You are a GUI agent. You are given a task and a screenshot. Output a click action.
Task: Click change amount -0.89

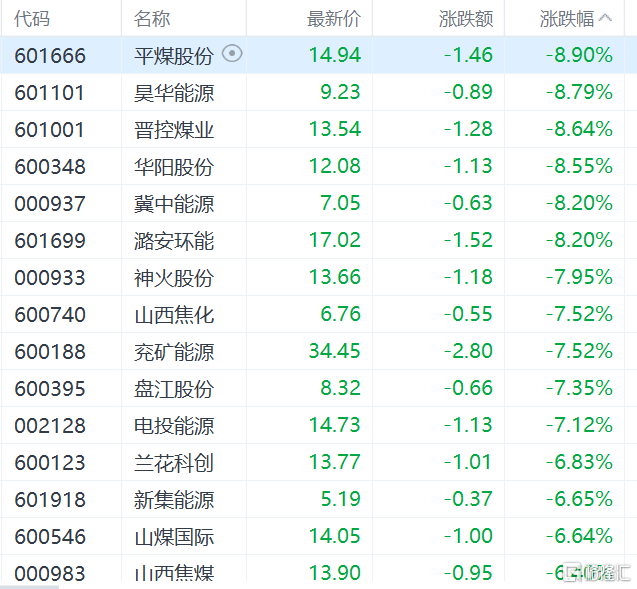pyautogui.click(x=468, y=92)
